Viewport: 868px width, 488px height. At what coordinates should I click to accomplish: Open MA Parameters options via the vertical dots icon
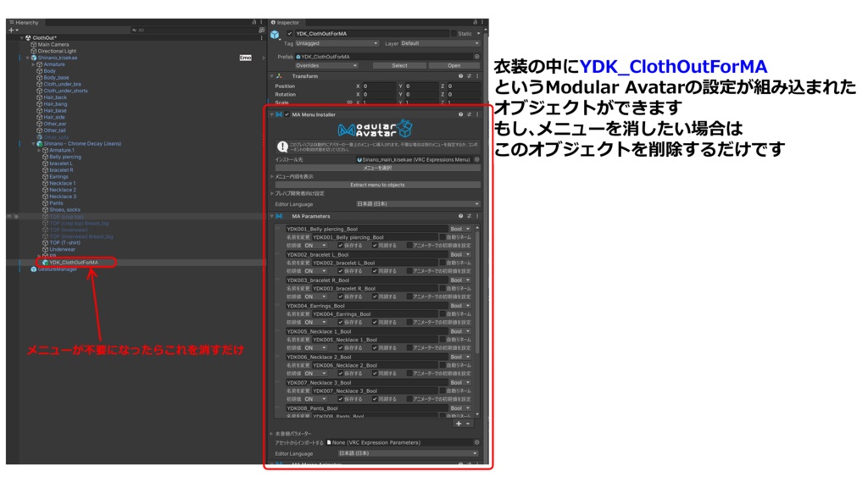[477, 216]
